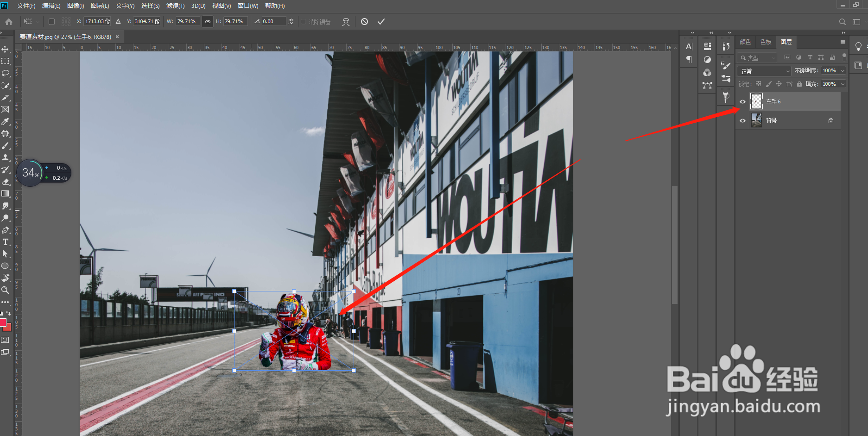Select the Eraser tool
Screen dimensions: 868x436
tap(6, 182)
